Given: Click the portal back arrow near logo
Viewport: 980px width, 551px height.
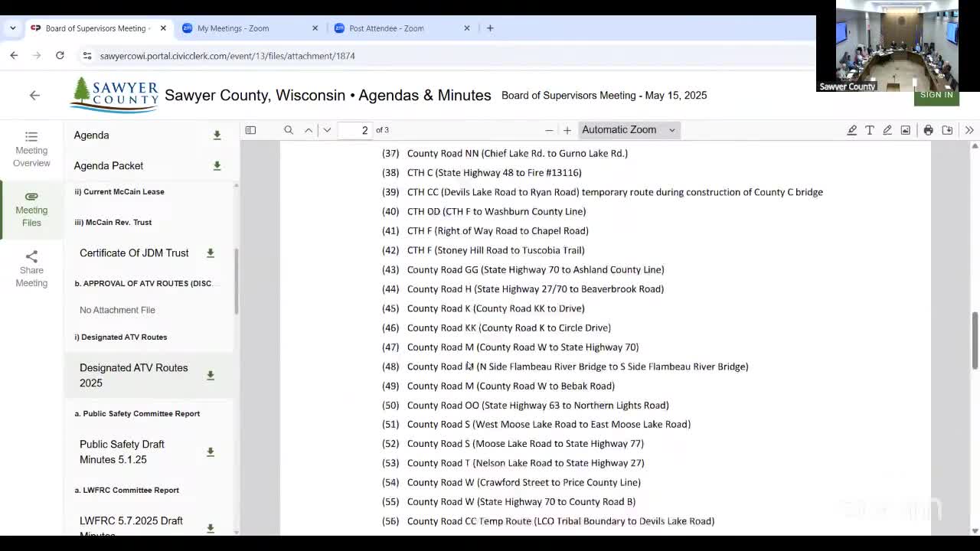Looking at the screenshot, I should pyautogui.click(x=34, y=95).
